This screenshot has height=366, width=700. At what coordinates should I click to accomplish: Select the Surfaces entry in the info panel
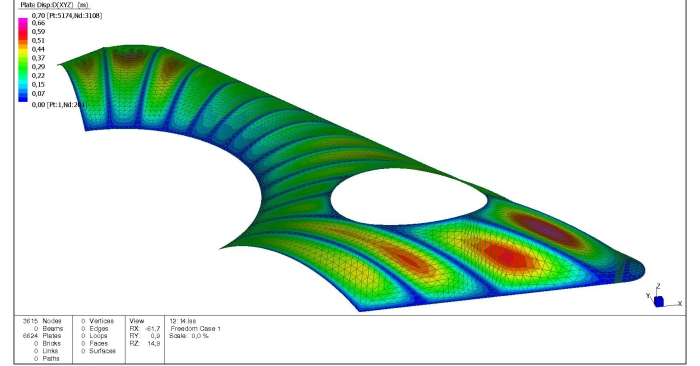98,351
